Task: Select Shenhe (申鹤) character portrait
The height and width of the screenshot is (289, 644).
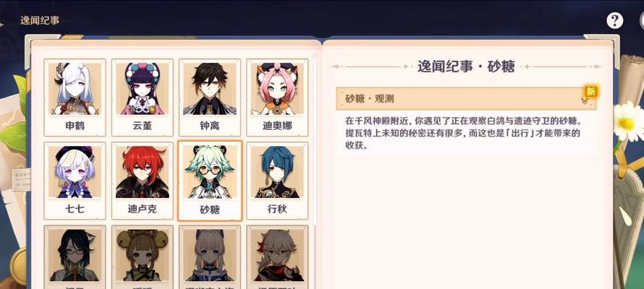Action: tap(75, 98)
